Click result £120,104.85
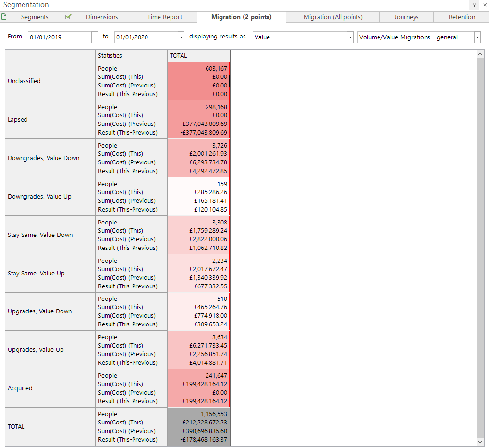 [x=210, y=209]
